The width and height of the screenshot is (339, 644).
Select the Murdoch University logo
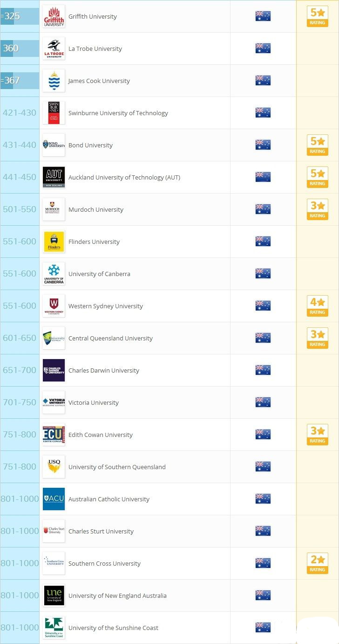(54, 209)
